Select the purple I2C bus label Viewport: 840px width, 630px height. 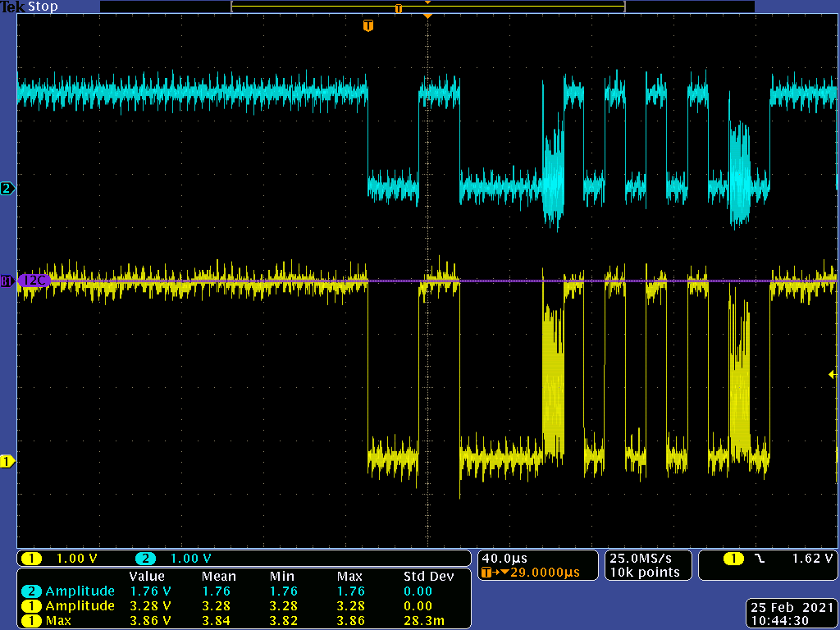33,281
